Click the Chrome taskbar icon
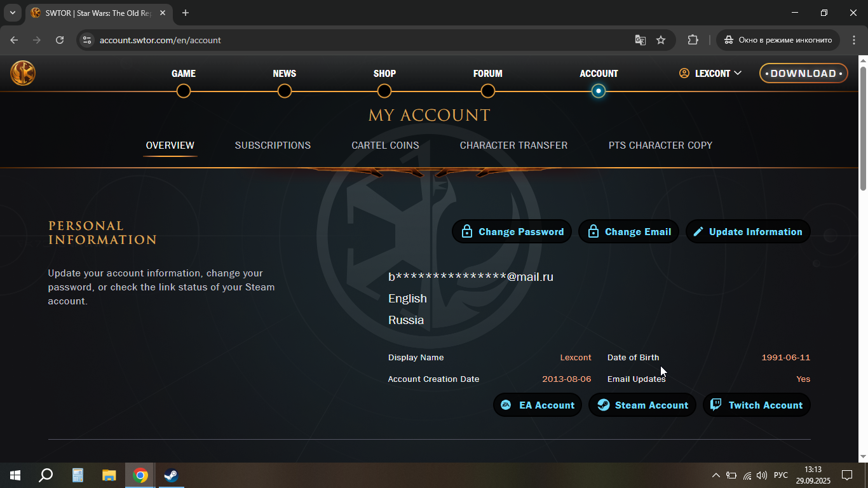The image size is (868, 488). tap(140, 475)
